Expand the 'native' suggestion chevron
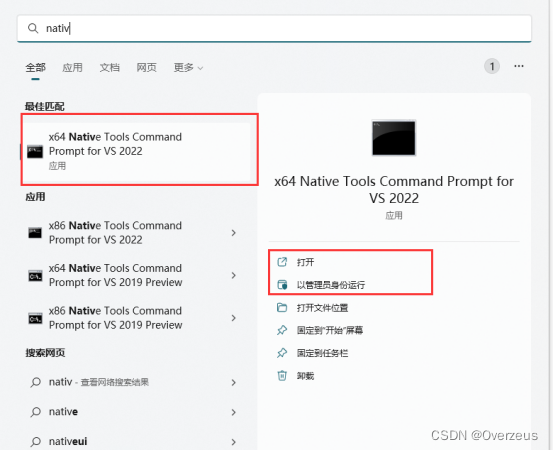553x450 pixels. point(233,412)
